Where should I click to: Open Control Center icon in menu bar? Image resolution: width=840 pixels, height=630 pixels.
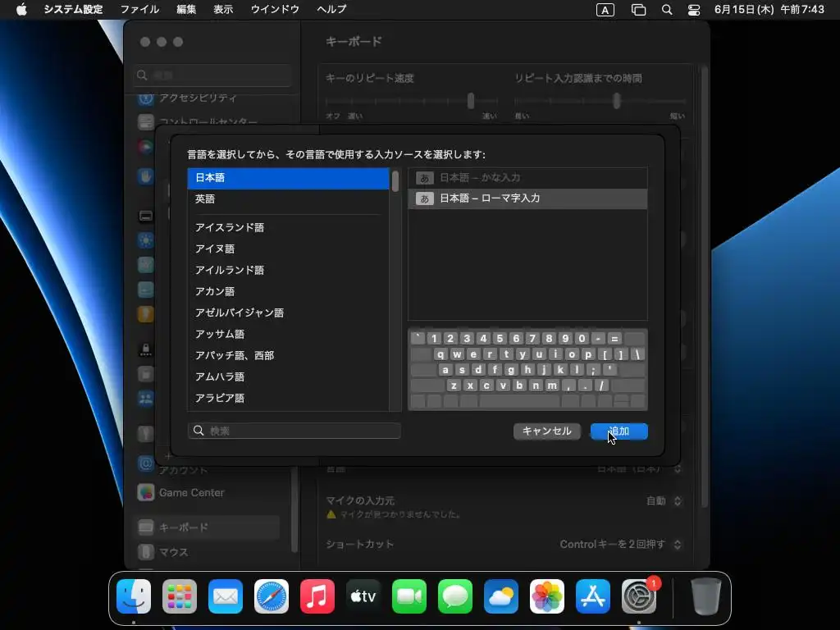[x=694, y=10]
